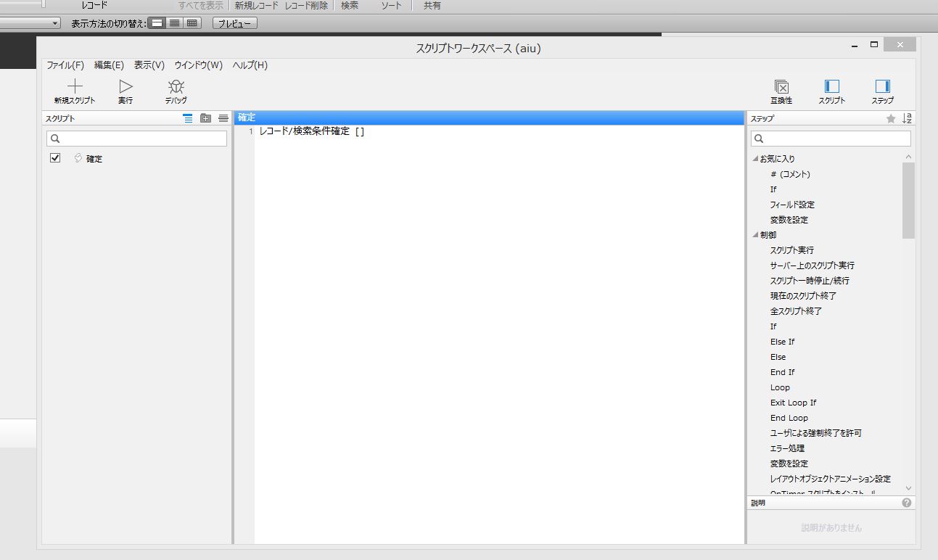Image resolution: width=938 pixels, height=560 pixels.
Task: Select the # (コメント) step
Action: click(x=790, y=174)
